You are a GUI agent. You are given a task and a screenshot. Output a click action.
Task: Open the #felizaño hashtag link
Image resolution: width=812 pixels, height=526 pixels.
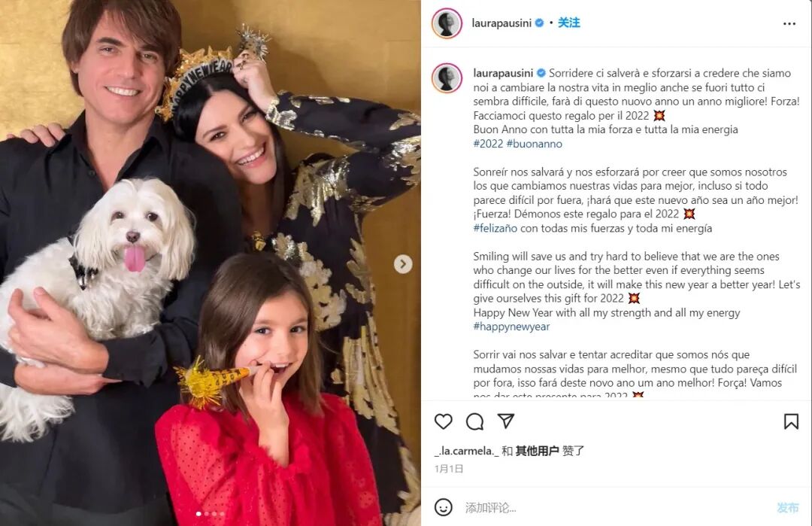pos(495,228)
